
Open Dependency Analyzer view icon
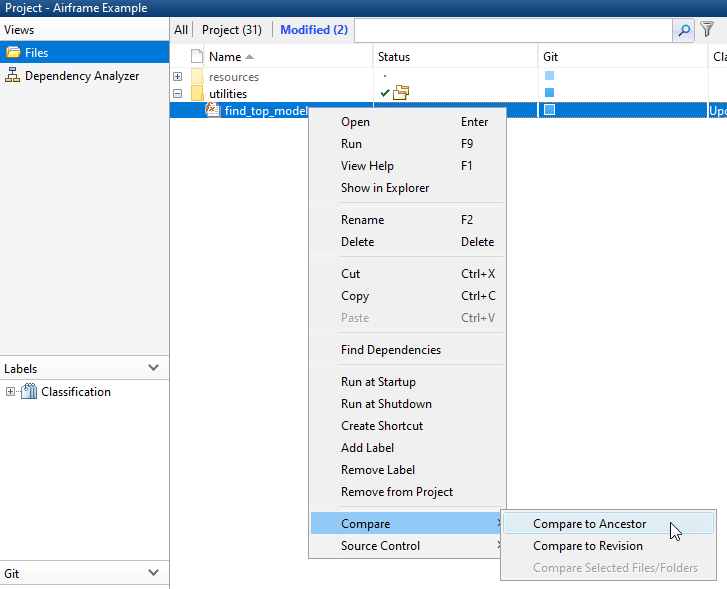click(13, 76)
